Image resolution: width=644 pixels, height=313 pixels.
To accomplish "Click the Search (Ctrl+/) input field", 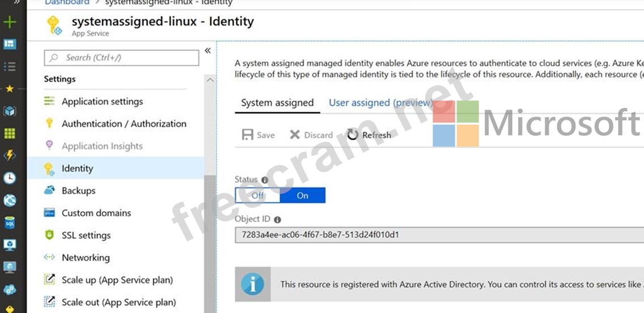I will pos(121,58).
